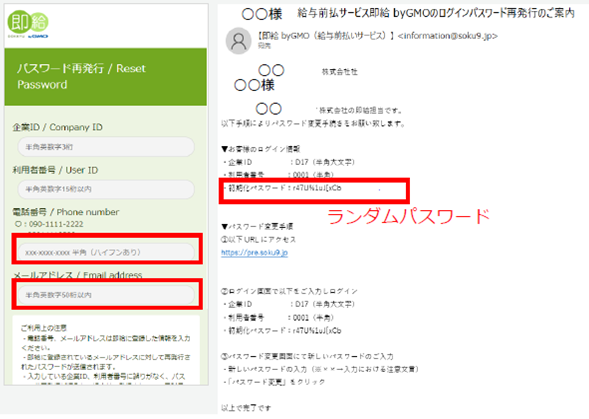Click the メールアドレス / Email address label
Image resolution: width=589 pixels, height=419 pixels.
coord(77,275)
